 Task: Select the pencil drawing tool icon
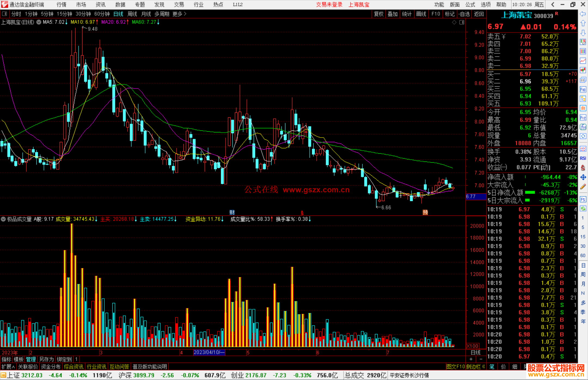point(583,187)
